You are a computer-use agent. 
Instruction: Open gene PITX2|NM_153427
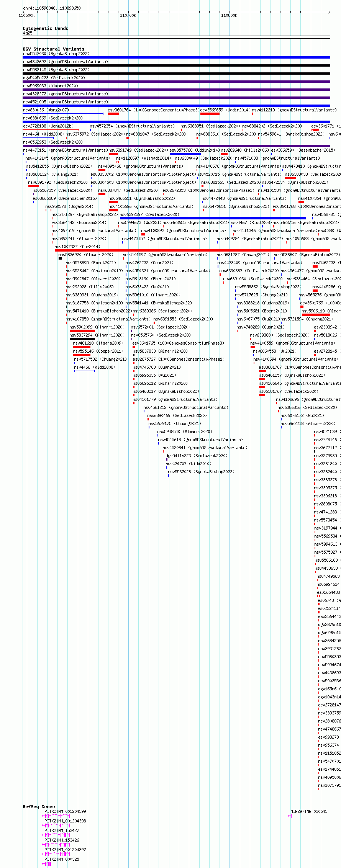pos(62,830)
